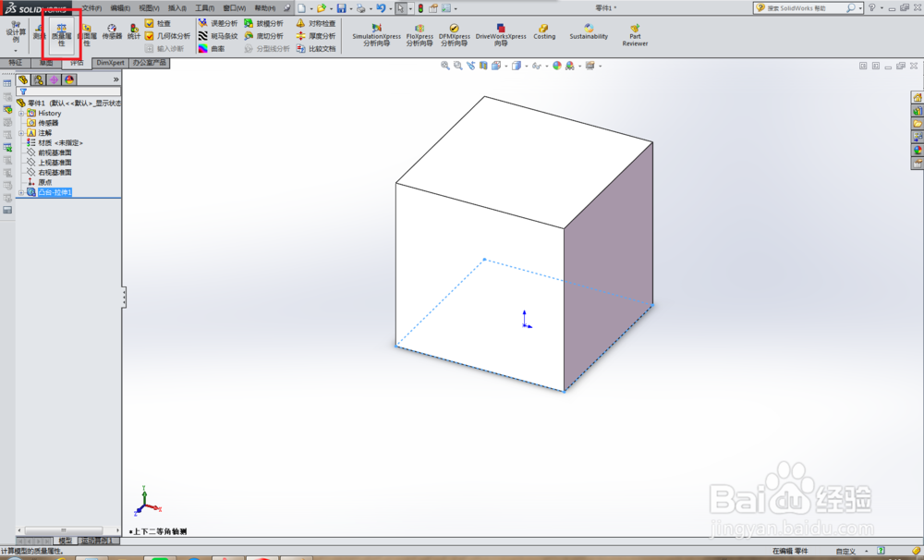Open the Part Reviewer tool
Image resolution: width=924 pixels, height=560 pixels.
point(635,35)
